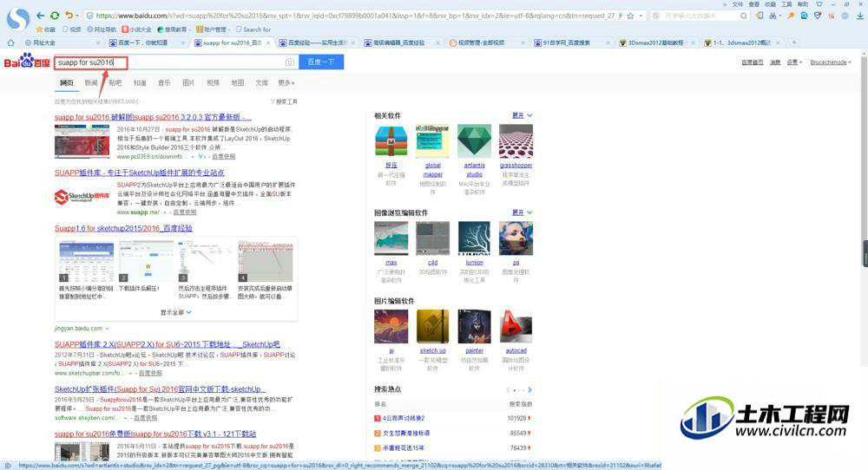The height and width of the screenshot is (470, 868).
Task: Click the sketch up software icon
Action: click(x=432, y=326)
